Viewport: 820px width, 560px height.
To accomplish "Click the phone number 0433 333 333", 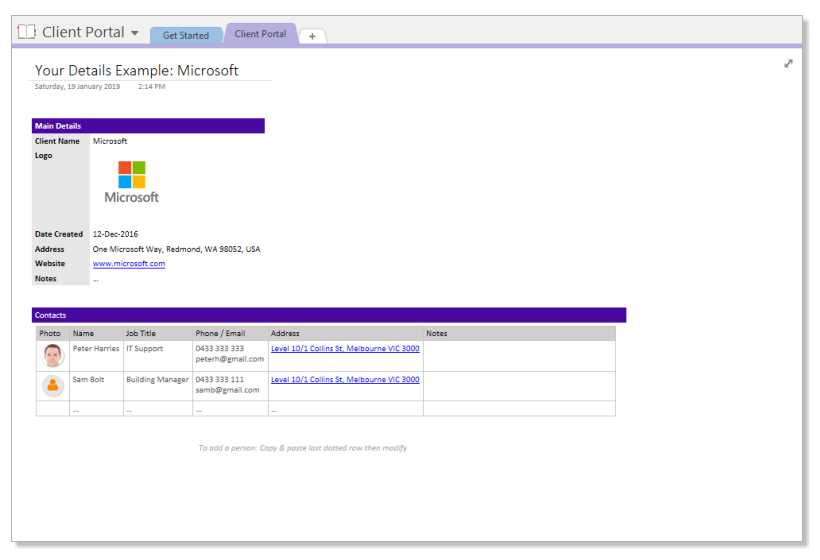I will [x=220, y=348].
